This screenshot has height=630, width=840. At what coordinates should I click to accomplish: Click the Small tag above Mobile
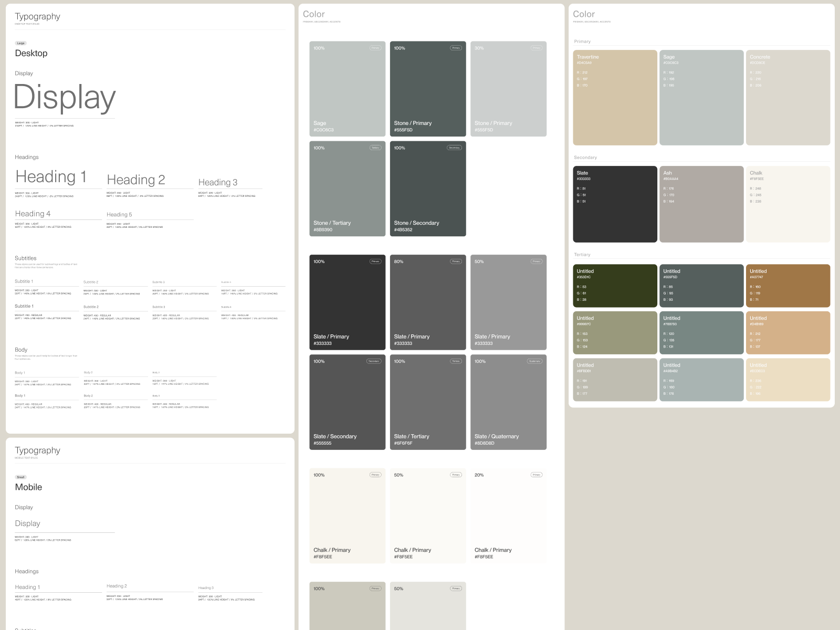[20, 477]
